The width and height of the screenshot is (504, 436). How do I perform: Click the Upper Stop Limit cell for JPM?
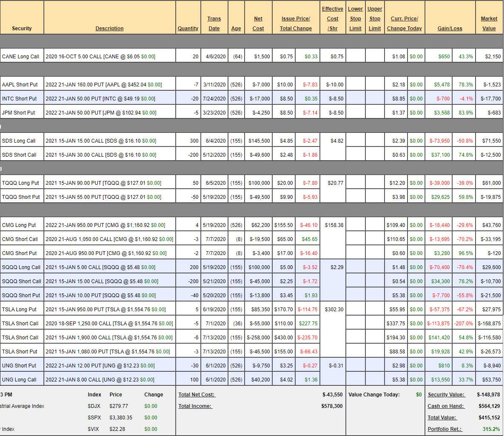pyautogui.click(x=375, y=113)
